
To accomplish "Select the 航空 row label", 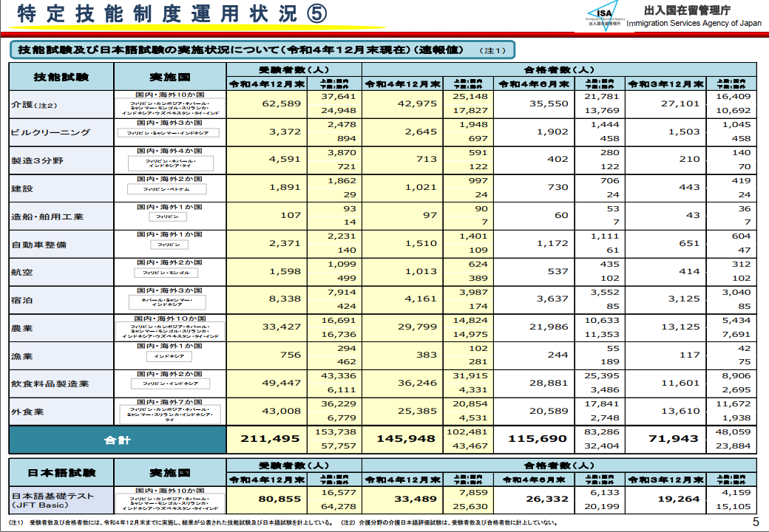I will click(22, 273).
